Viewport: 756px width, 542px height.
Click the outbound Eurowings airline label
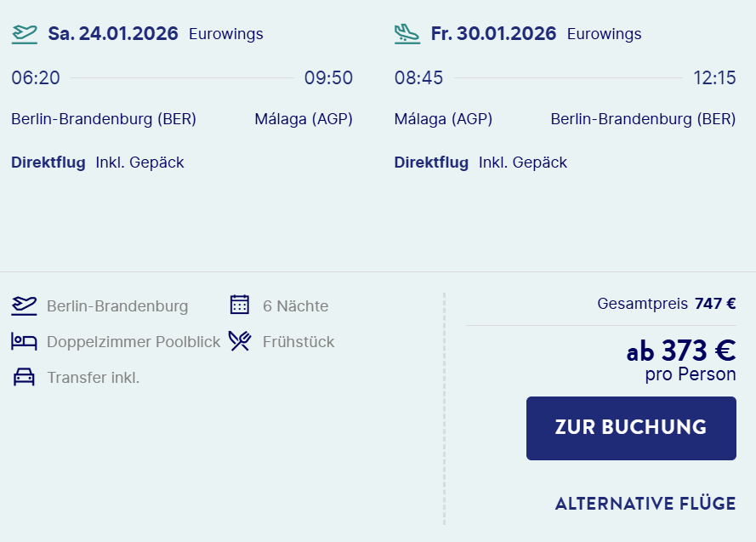tap(226, 34)
